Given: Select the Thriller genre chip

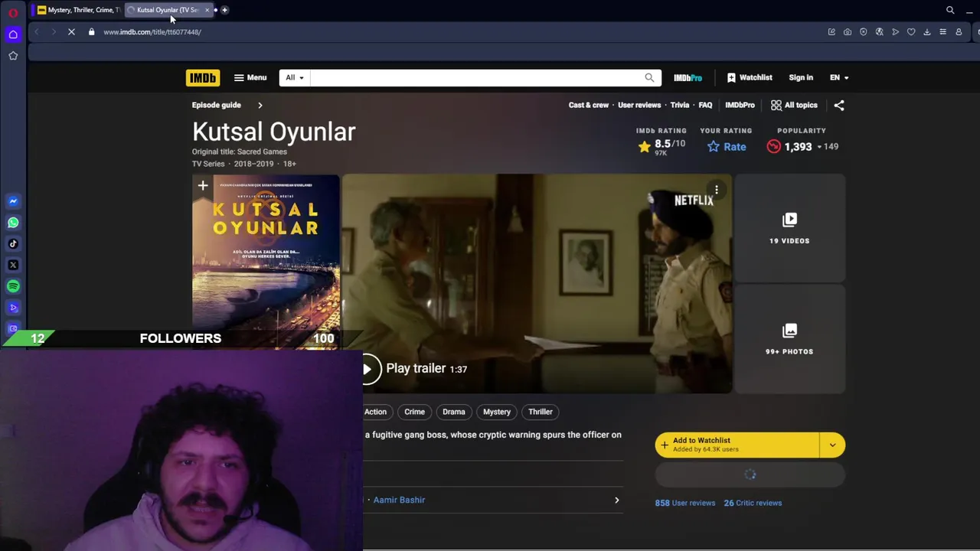Looking at the screenshot, I should click(540, 412).
